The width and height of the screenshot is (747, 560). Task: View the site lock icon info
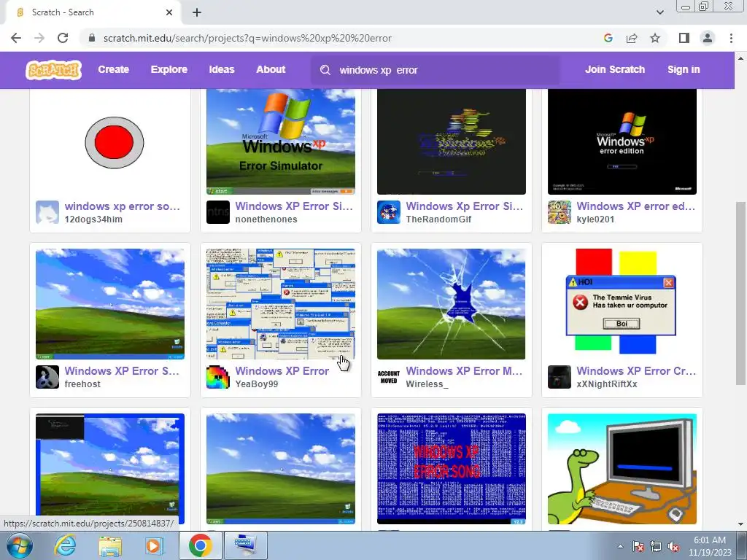(92, 38)
